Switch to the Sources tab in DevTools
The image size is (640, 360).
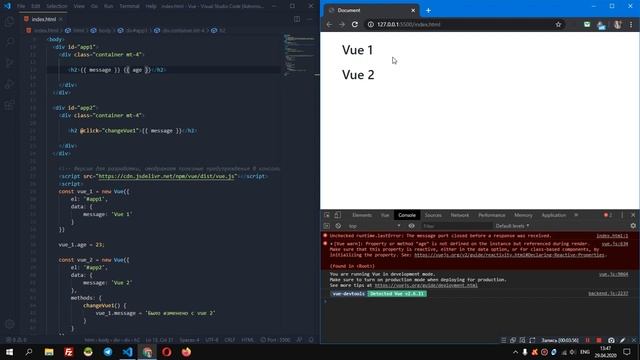point(433,215)
